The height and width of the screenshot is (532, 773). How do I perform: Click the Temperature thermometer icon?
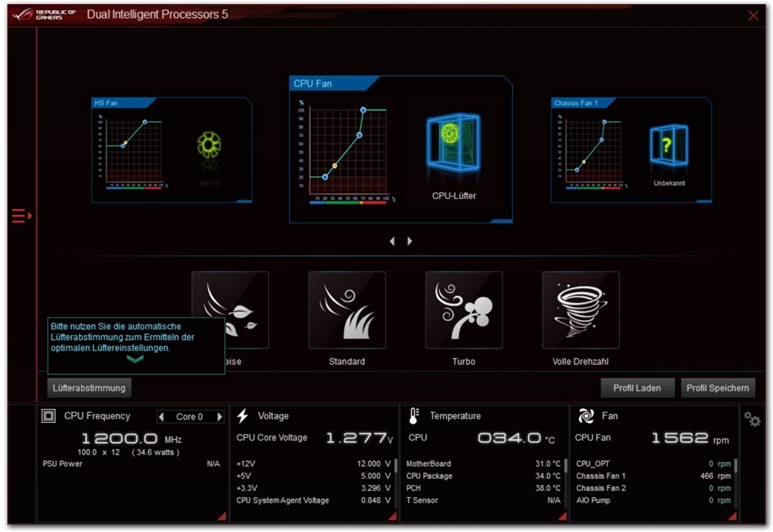point(414,416)
